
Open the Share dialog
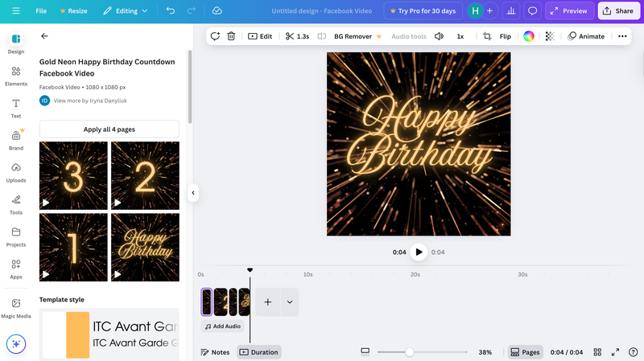618,11
